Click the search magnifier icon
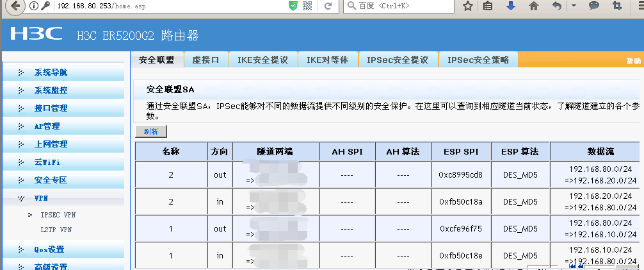The width and height of the screenshot is (644, 270). 351,6
